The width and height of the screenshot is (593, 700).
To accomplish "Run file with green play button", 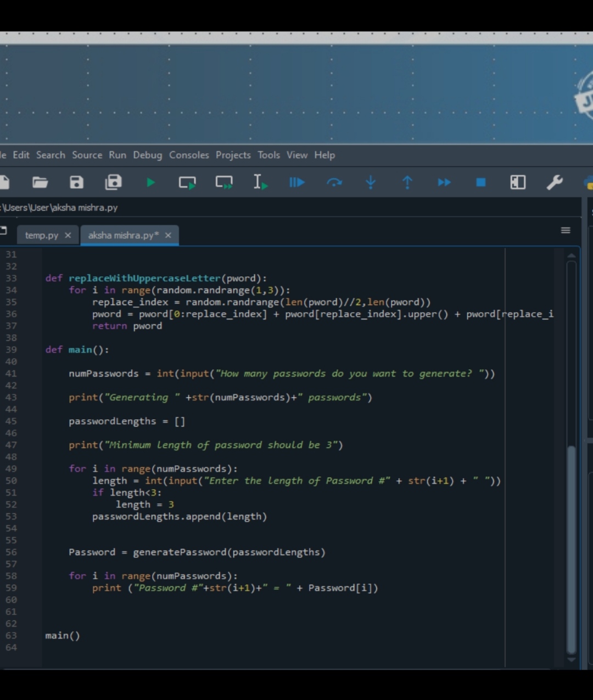I will (150, 182).
